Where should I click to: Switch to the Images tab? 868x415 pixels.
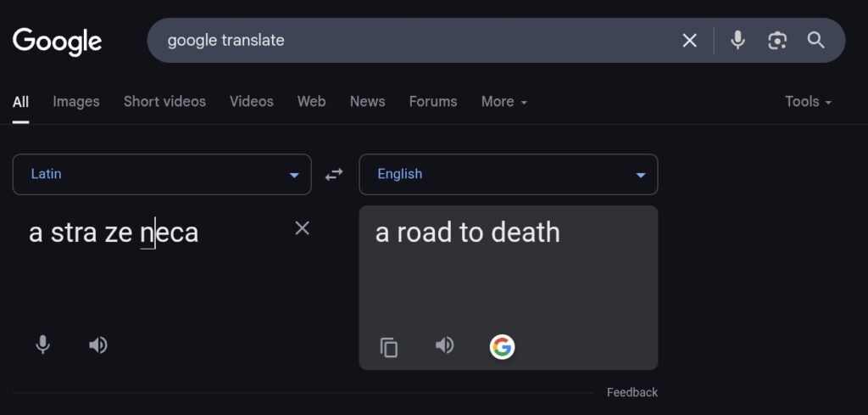click(x=76, y=101)
